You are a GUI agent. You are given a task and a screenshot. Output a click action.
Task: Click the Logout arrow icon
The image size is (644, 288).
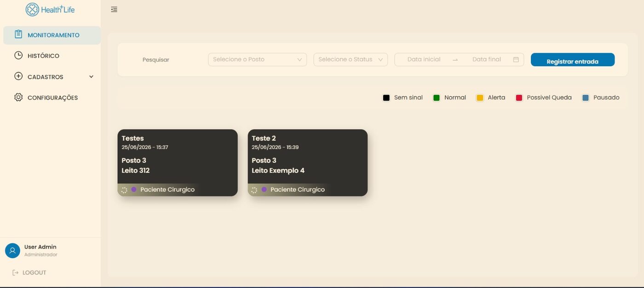16,272
